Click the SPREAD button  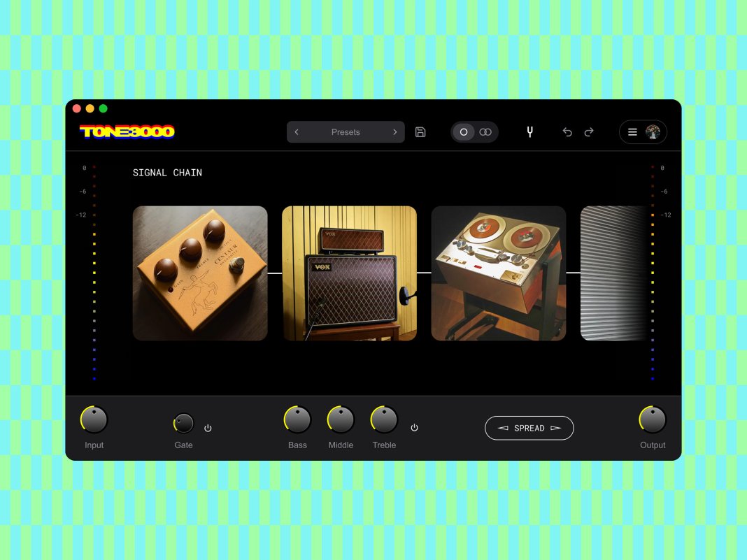point(529,428)
